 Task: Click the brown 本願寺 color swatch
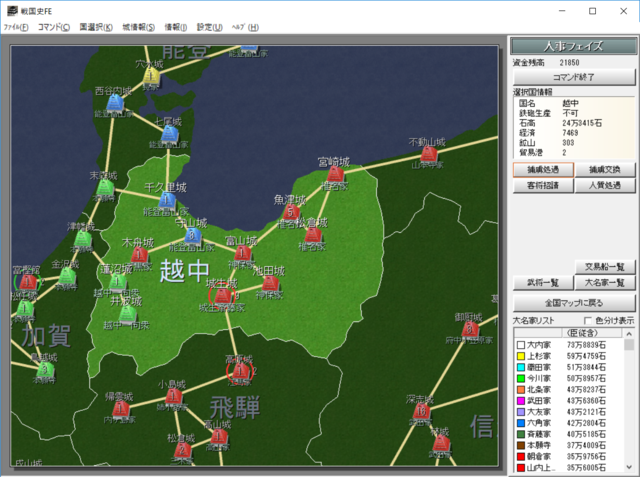521,446
